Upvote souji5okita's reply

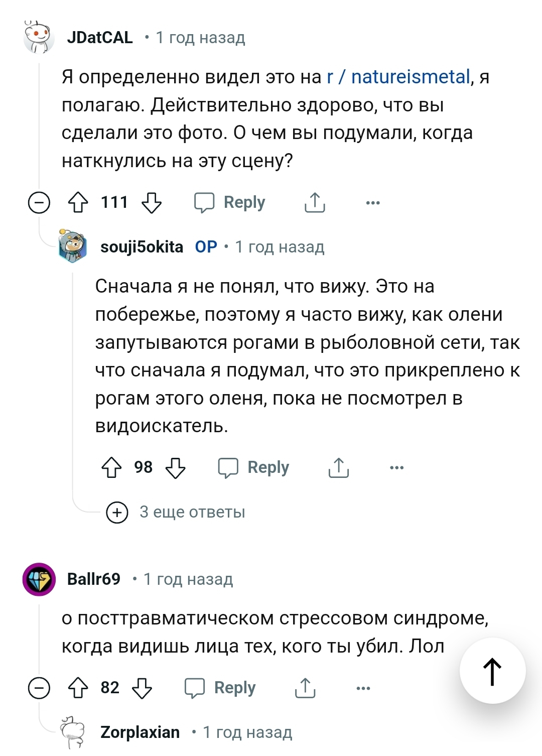pyautogui.click(x=111, y=468)
